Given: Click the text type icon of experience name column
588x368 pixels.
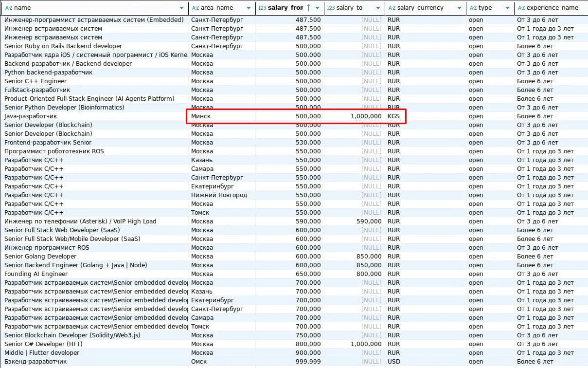Looking at the screenshot, I should (x=521, y=8).
